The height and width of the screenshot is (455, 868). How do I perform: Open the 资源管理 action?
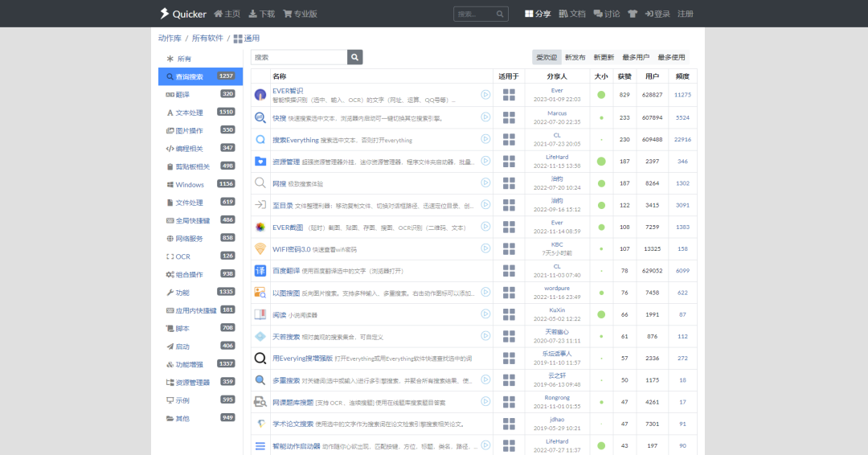(x=285, y=162)
